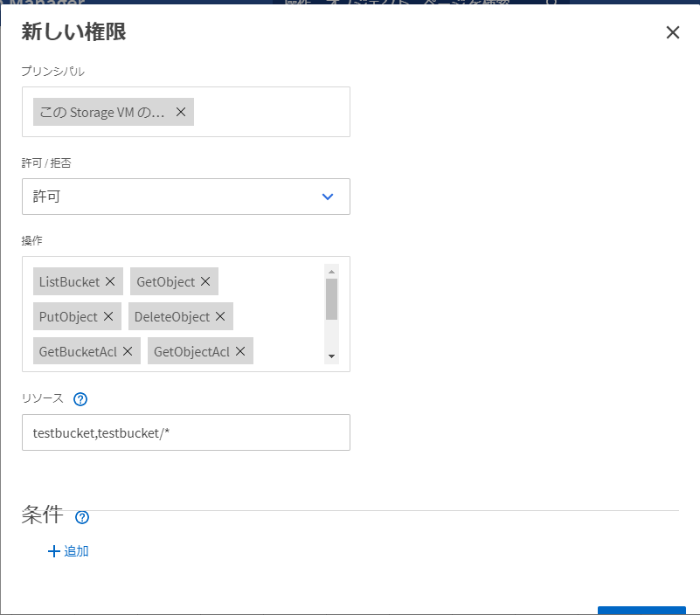The image size is (700, 615).
Task: Click the ListBucket tag text
Action: coord(70,281)
